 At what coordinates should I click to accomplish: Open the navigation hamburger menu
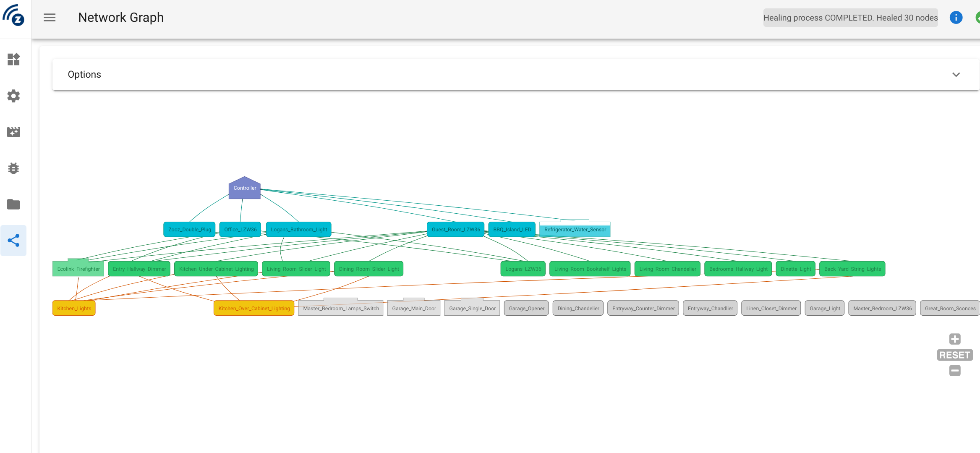[50, 17]
